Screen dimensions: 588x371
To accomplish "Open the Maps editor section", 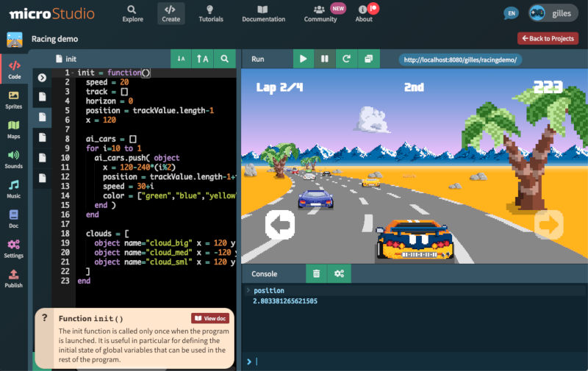I will click(13, 129).
